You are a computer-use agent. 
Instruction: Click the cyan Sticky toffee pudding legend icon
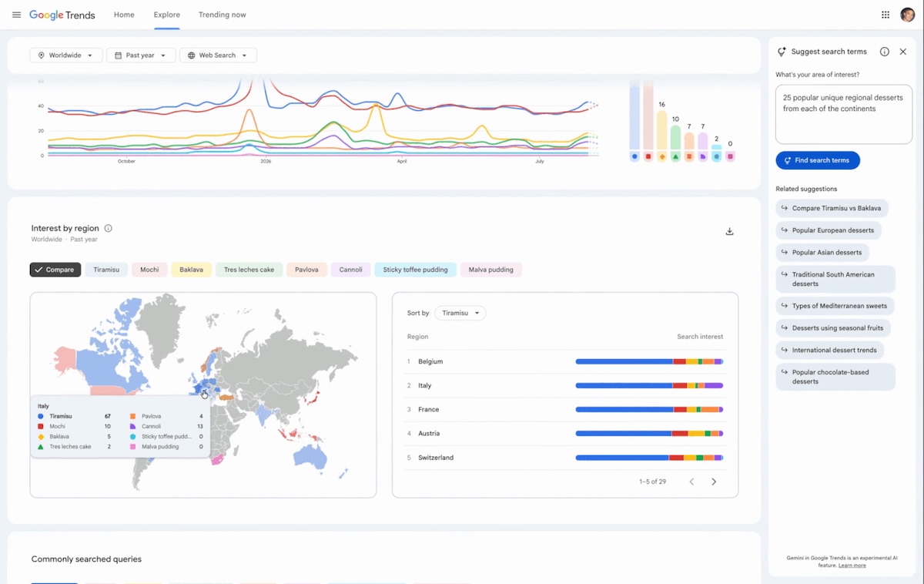717,156
